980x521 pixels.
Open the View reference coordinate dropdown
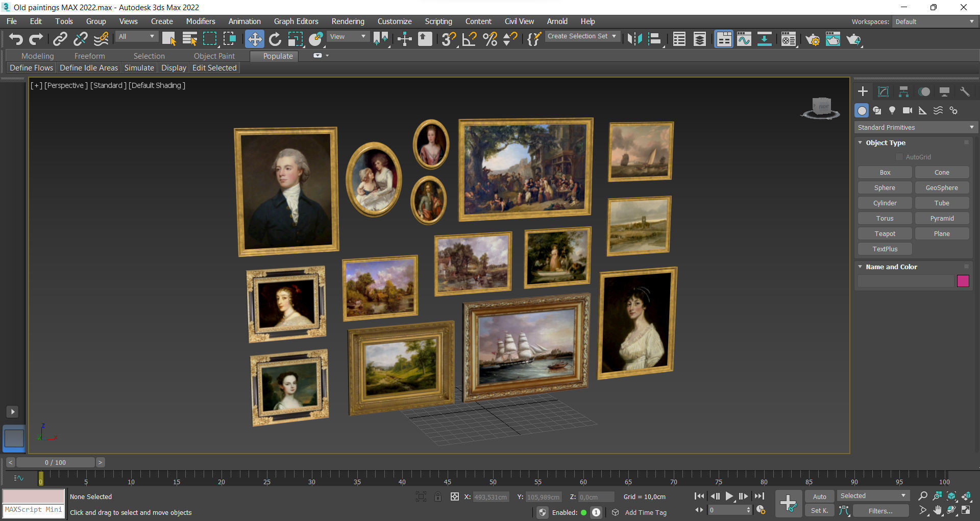pos(348,36)
